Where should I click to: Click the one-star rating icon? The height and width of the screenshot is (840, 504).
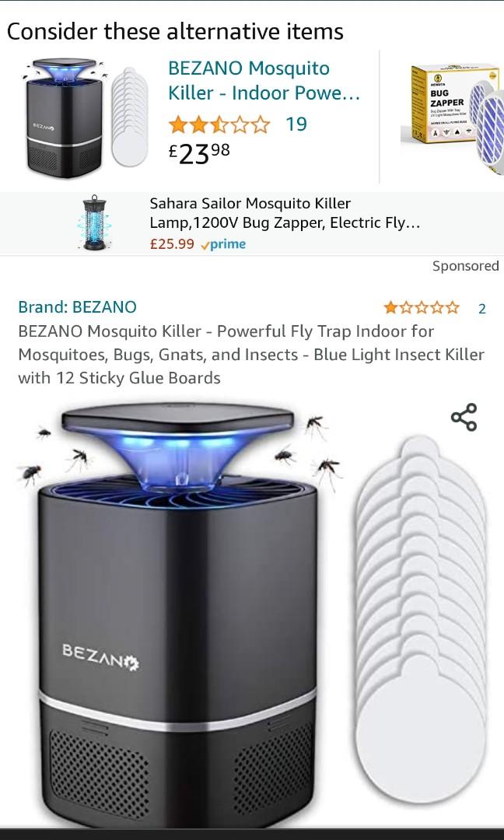click(421, 307)
